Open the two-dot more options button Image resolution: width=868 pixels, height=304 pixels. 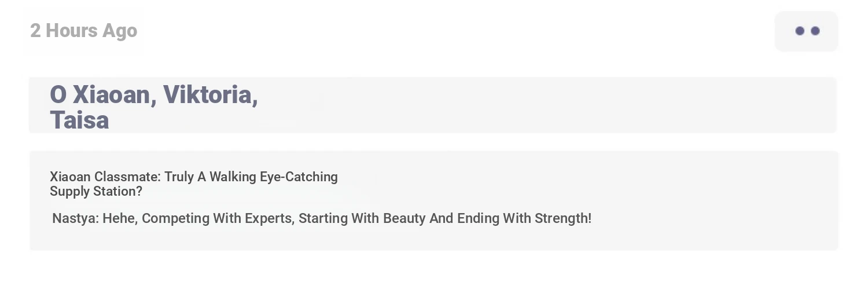(806, 31)
